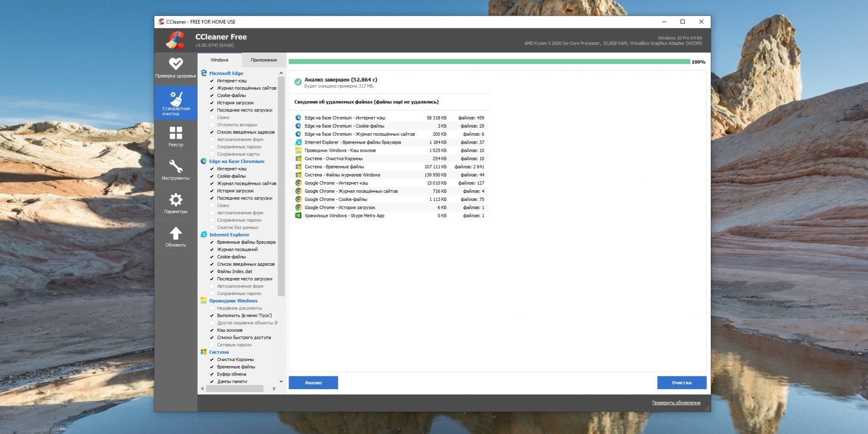
Task: Click the Система Windows flag icon
Action: (x=204, y=352)
